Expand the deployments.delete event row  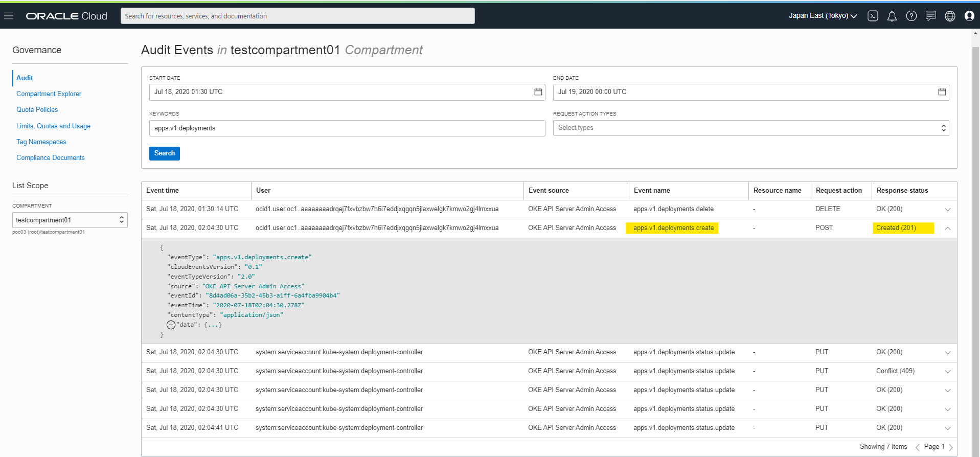click(948, 210)
